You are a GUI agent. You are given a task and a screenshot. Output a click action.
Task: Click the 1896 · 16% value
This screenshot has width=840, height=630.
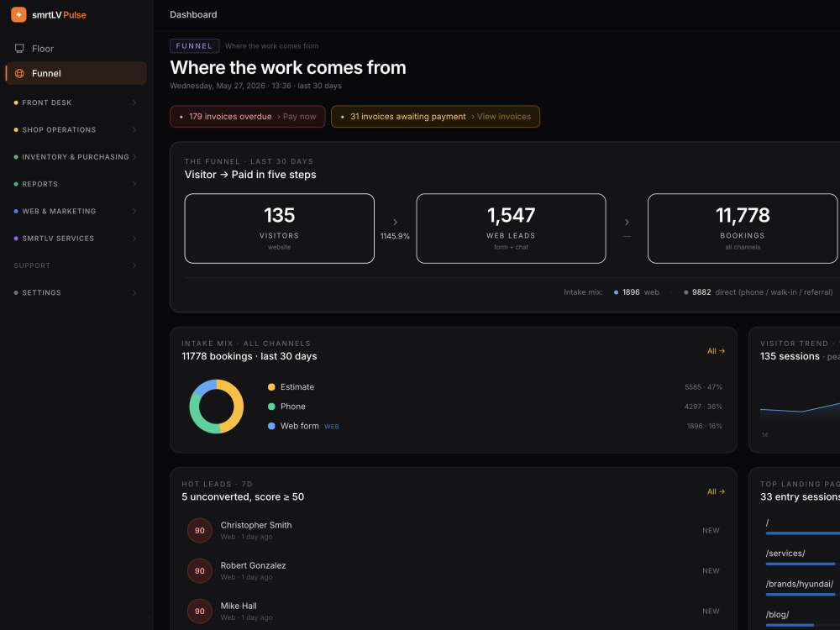click(x=705, y=426)
